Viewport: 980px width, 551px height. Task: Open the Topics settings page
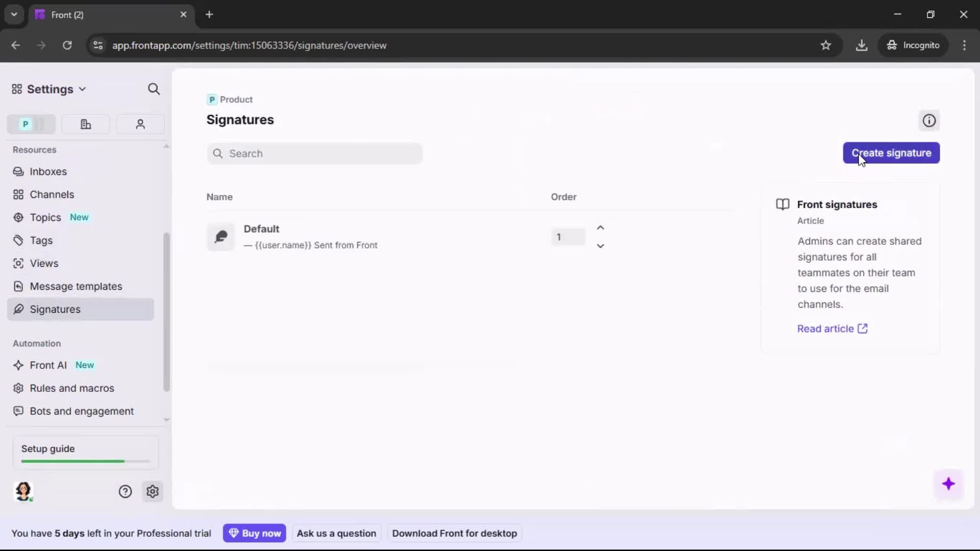pyautogui.click(x=45, y=217)
